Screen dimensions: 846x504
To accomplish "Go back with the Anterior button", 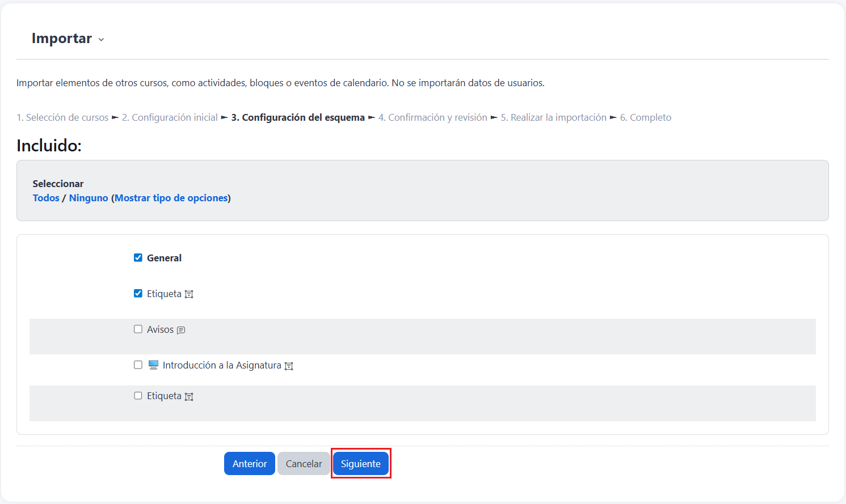I will click(x=249, y=463).
